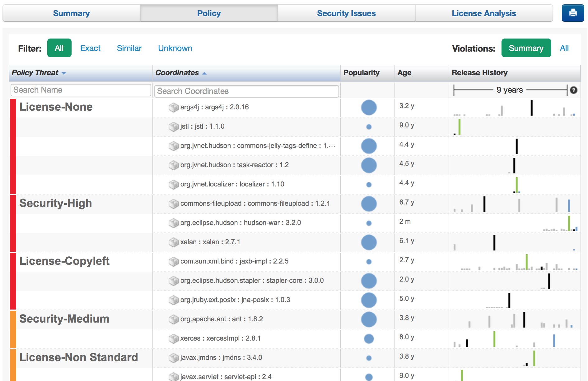The image size is (588, 381).
Task: Click the xerces release history timeline
Action: click(x=515, y=339)
